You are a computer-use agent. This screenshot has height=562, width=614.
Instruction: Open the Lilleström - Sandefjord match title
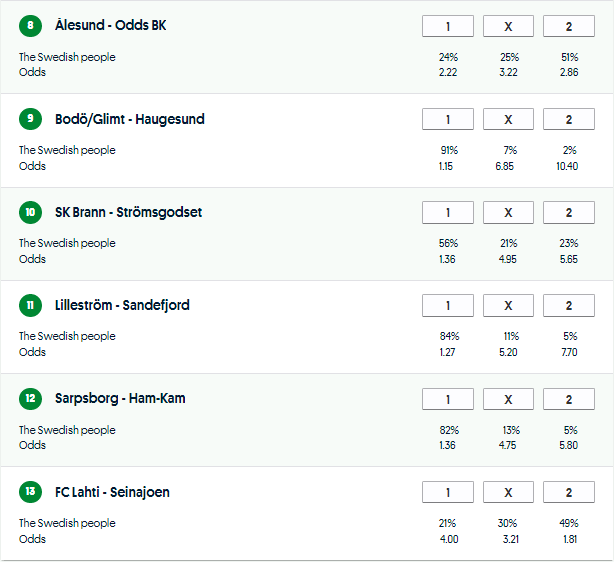[x=122, y=305]
